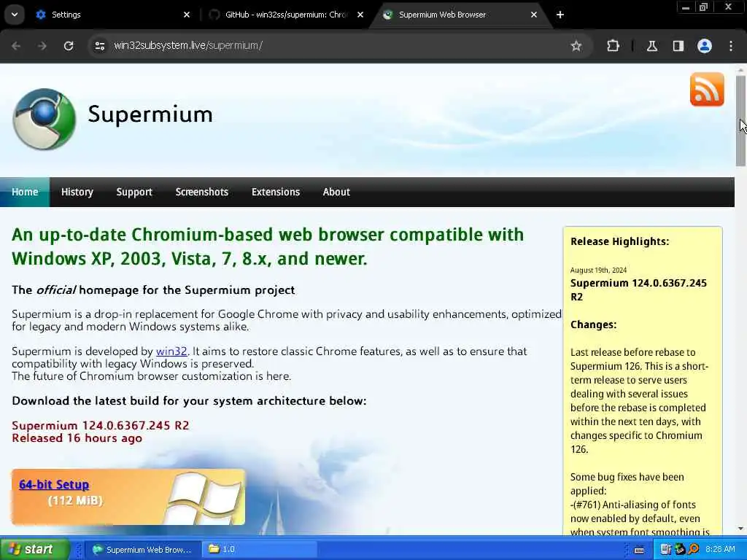
Task: Close the GitHub supermium tab
Action: pos(360,15)
